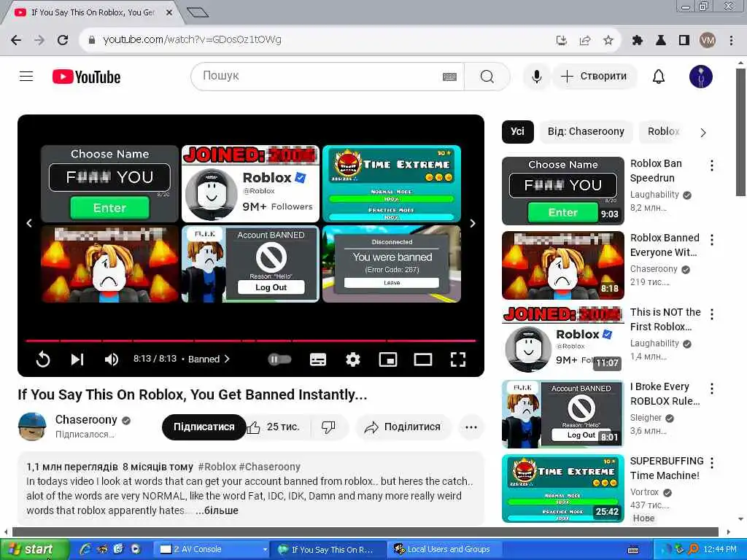Viewport: 747px width, 560px height.
Task: Open more actions three-dot button under video
Action: point(471,427)
